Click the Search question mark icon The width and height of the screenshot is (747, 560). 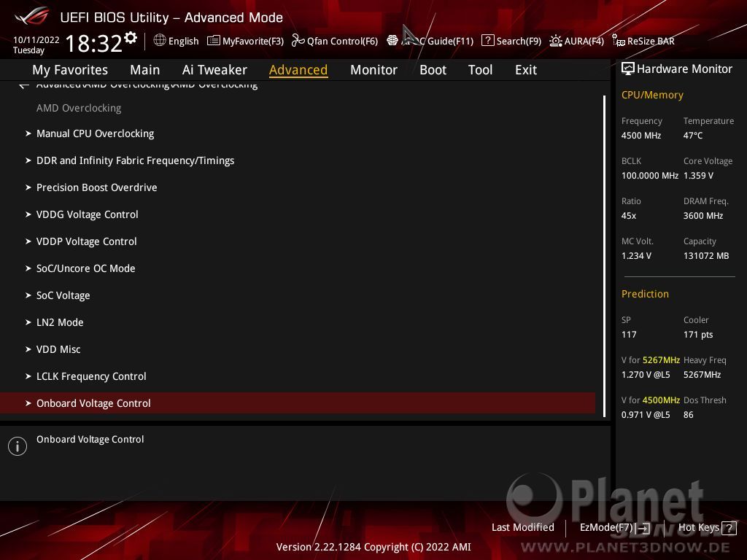click(488, 41)
